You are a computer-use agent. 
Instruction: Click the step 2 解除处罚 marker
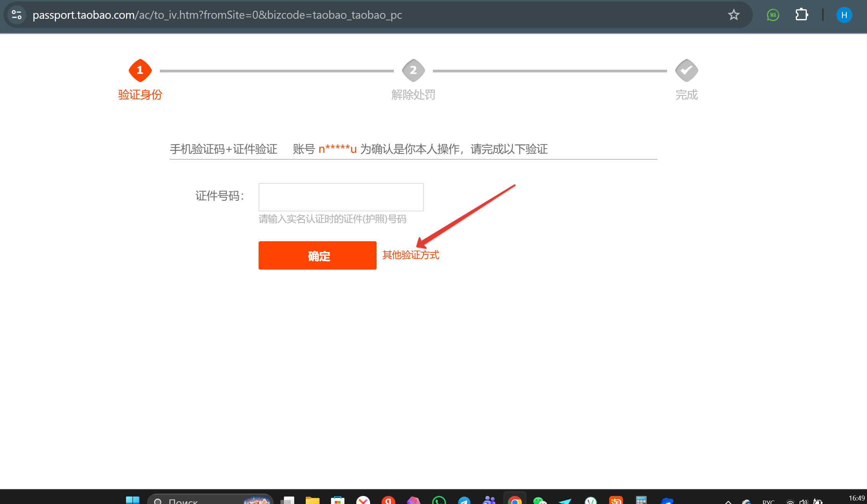point(413,70)
